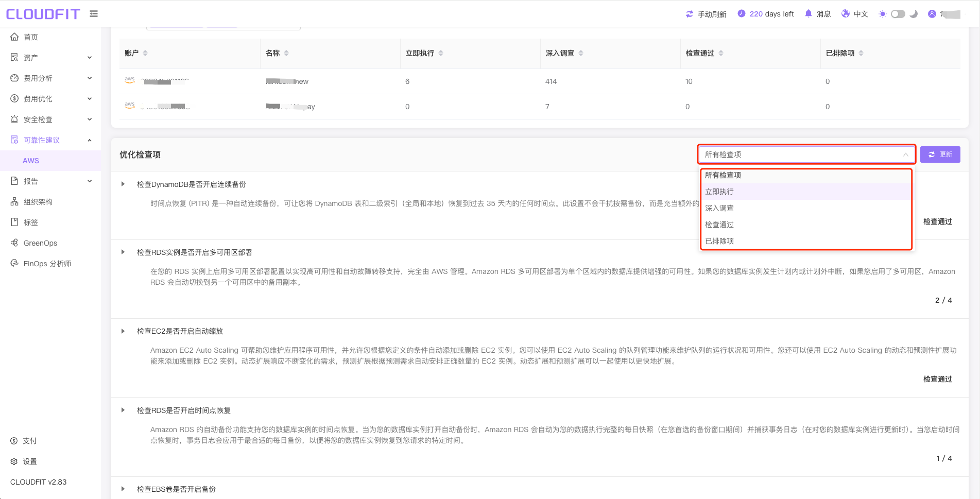Click the 更新 refresh button
The height and width of the screenshot is (499, 980).
[940, 154]
